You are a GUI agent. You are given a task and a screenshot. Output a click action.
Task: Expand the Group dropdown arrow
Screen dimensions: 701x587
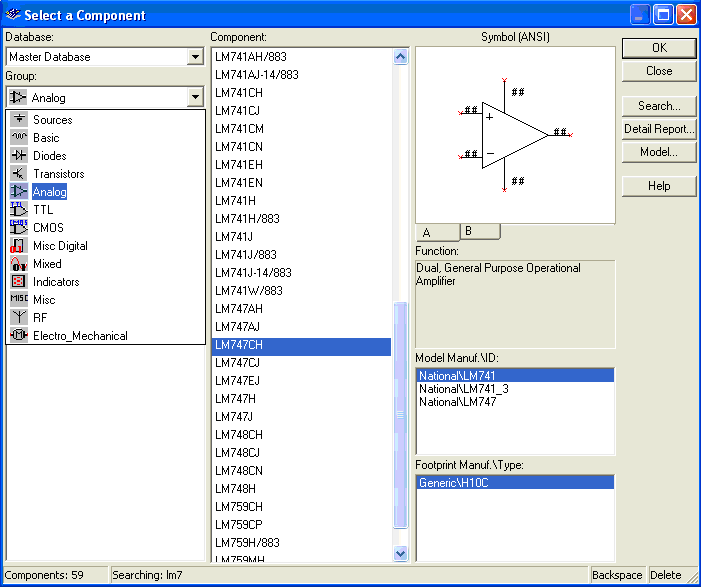tap(195, 97)
